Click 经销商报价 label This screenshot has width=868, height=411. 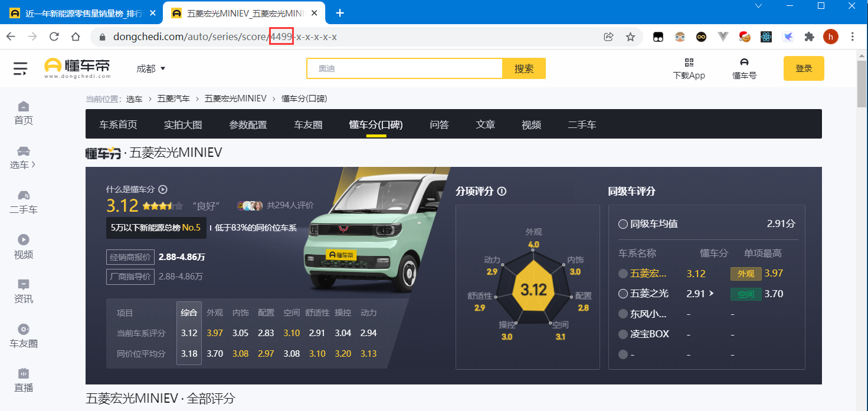[x=130, y=257]
